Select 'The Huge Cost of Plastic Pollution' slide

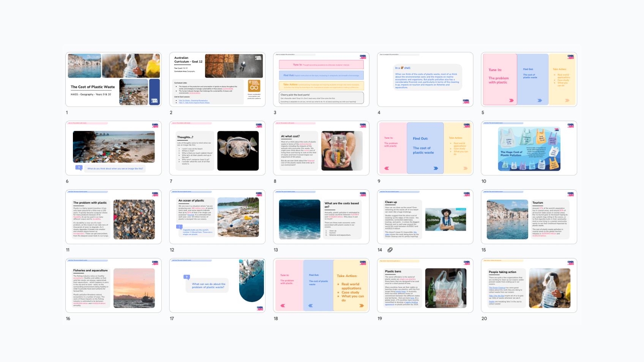(x=529, y=148)
